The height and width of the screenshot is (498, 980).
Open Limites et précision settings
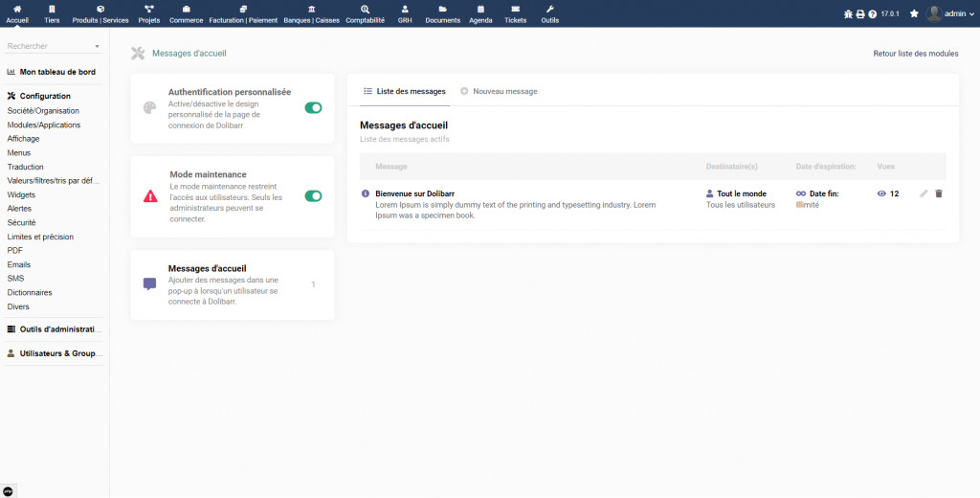click(x=40, y=237)
